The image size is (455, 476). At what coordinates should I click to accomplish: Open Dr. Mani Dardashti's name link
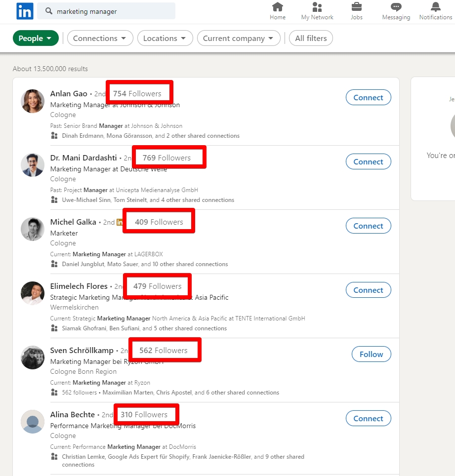click(83, 158)
